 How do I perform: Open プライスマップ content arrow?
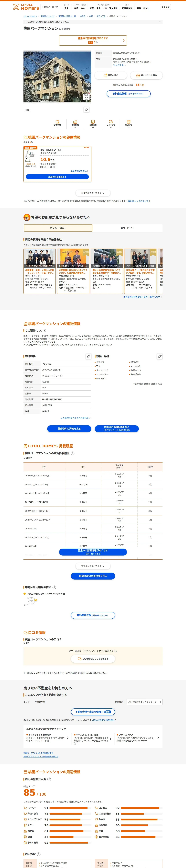(158, 738)
